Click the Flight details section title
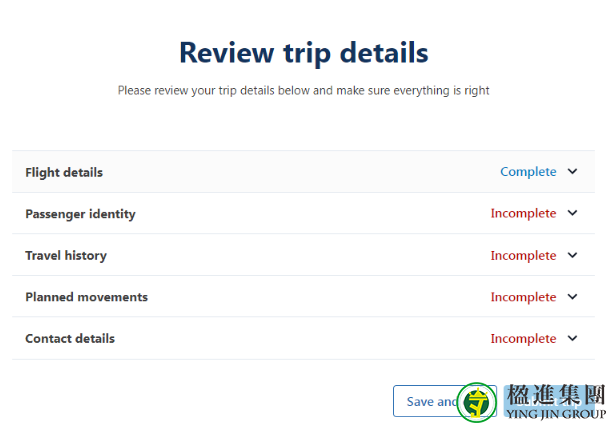The image size is (616, 433). point(64,172)
